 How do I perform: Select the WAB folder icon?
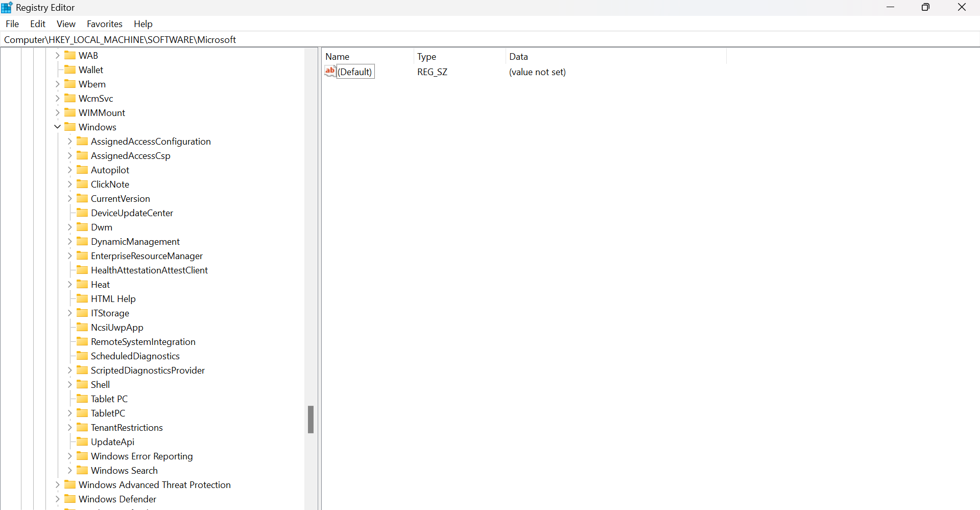click(x=70, y=55)
